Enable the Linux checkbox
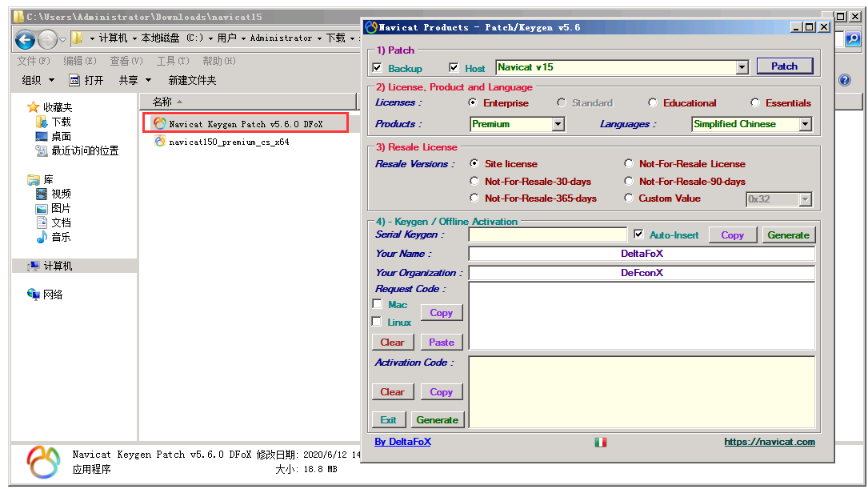868x489 pixels. tap(377, 321)
